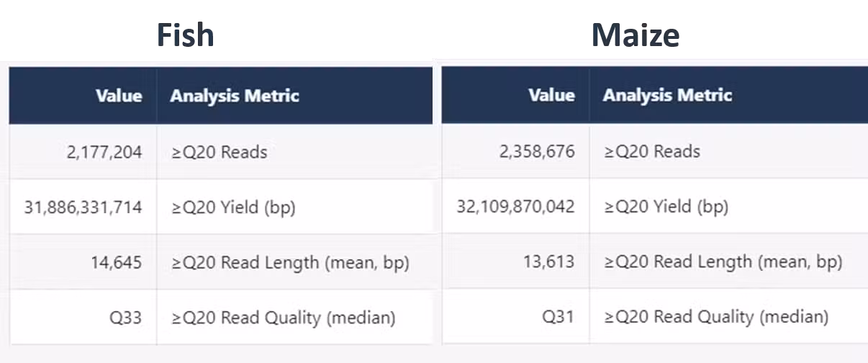
Task: Select the Q31 read quality value
Action: point(559,316)
